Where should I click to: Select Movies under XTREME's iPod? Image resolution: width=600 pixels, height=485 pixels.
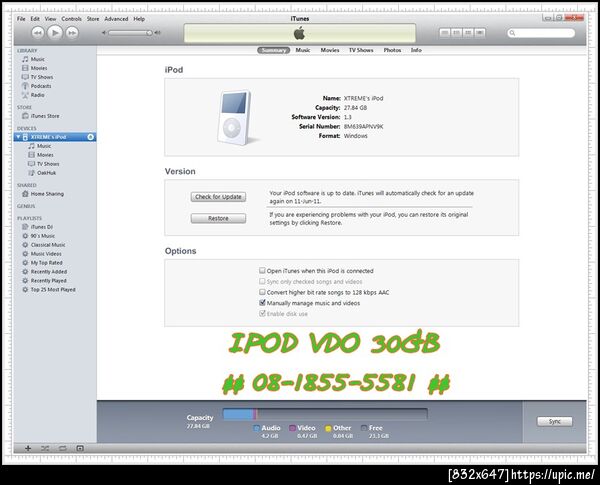45,155
